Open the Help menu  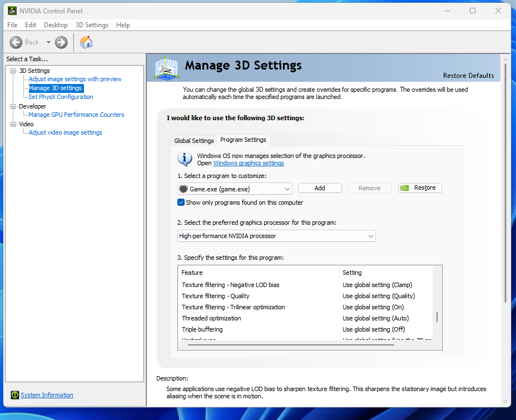[x=123, y=25]
